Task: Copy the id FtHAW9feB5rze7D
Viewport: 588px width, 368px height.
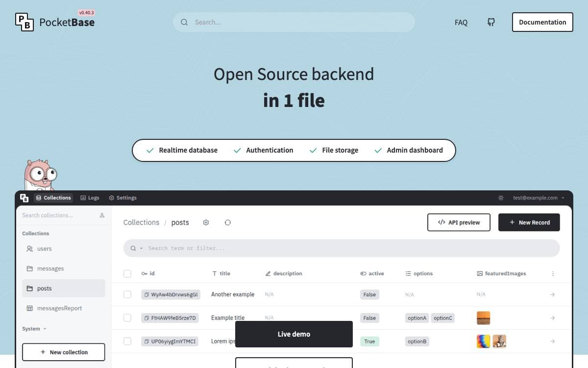Action: 147,318
